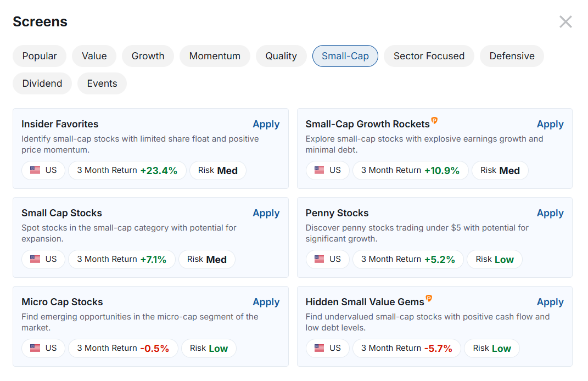Screen dimensions: 588x381
Task: Close the Screens dialog
Action: click(x=565, y=21)
